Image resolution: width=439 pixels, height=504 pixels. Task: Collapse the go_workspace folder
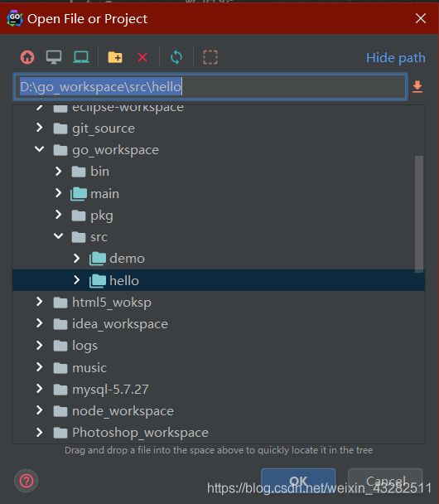tap(40, 149)
